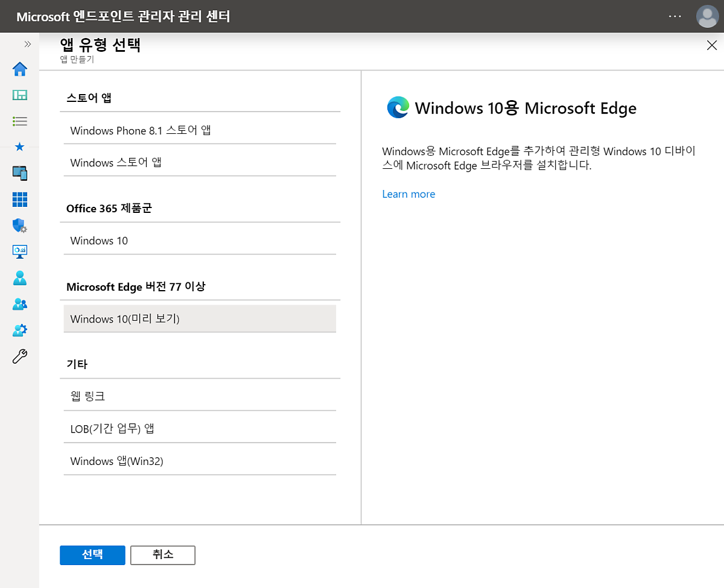
Task: Open Tenant administration gear icon
Action: click(x=20, y=330)
